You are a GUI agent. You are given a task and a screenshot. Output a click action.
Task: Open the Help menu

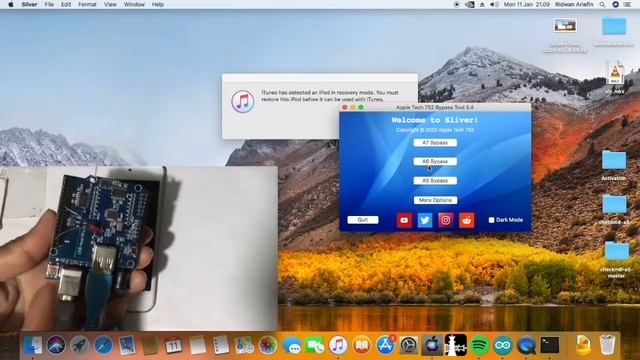[158, 4]
